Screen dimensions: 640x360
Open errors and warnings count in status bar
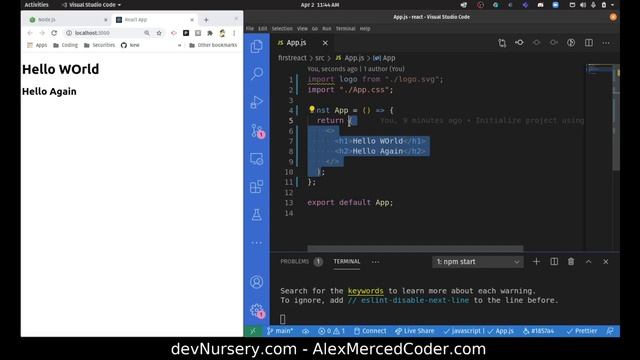click(x=331, y=331)
